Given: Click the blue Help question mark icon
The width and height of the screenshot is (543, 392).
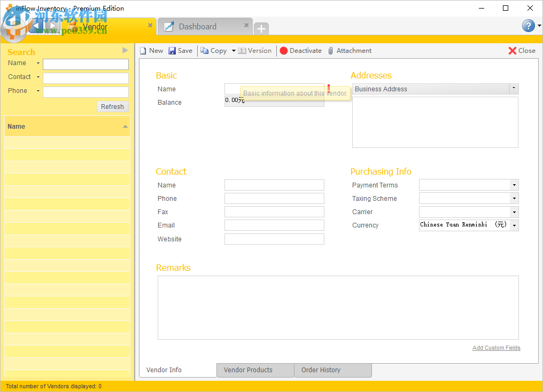Looking at the screenshot, I should click(528, 26).
